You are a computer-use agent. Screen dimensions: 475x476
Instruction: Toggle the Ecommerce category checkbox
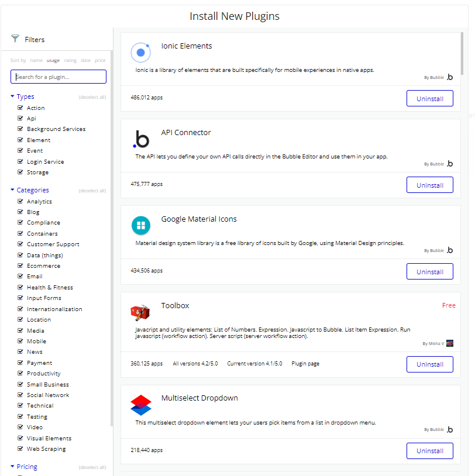coord(20,266)
